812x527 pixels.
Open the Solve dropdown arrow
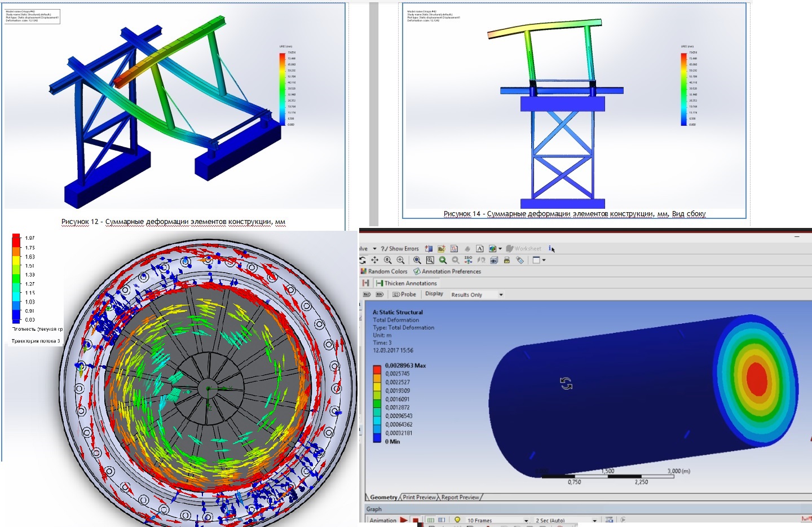click(x=374, y=249)
